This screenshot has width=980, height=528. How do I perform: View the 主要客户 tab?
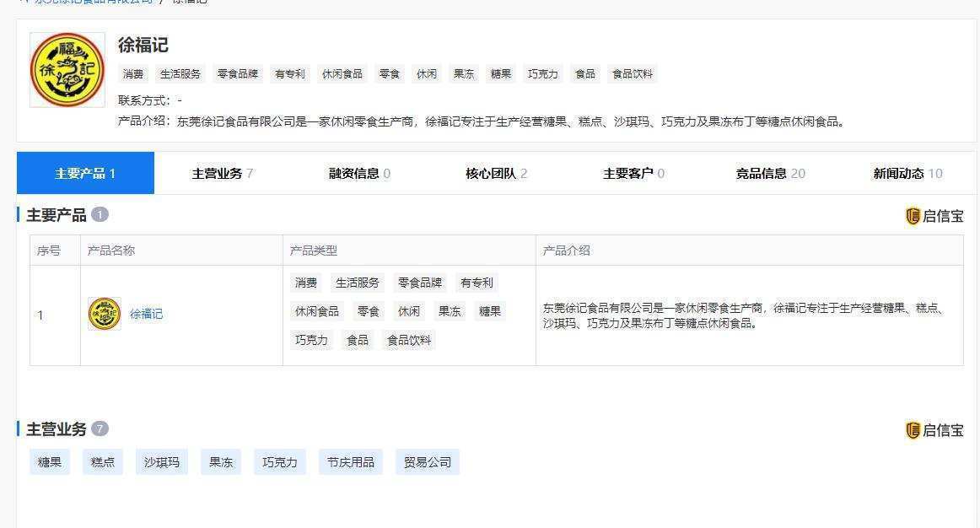[x=629, y=172]
